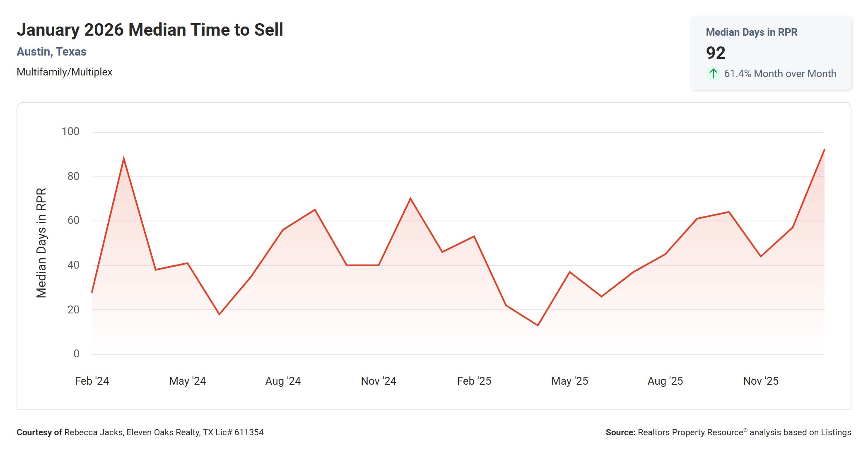Click the x-axis label 'Aug '25'
Viewport: 868px width, 456px height.
(665, 381)
